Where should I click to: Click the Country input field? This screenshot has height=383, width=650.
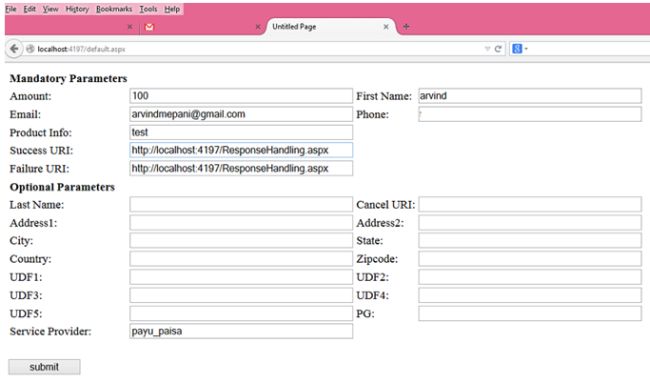point(241,259)
